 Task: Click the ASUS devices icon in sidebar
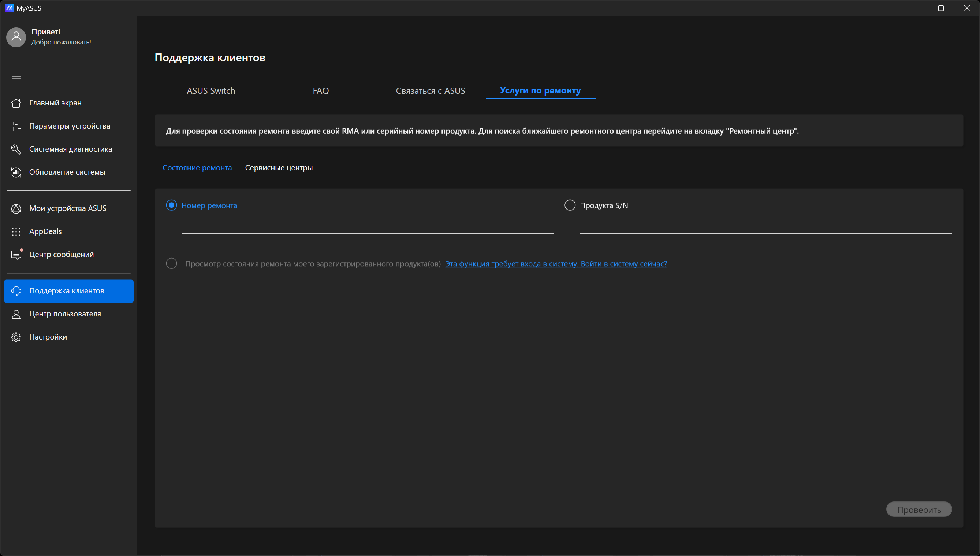(x=16, y=208)
